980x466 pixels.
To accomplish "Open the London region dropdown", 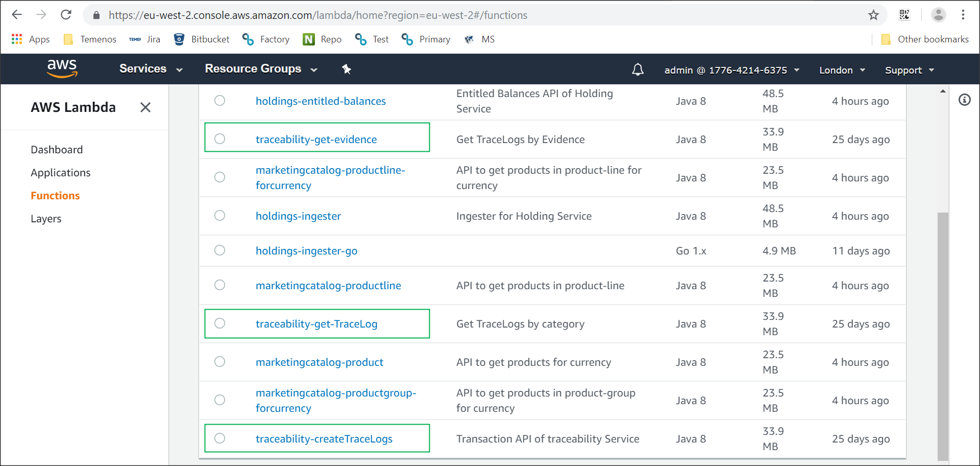I will click(842, 70).
